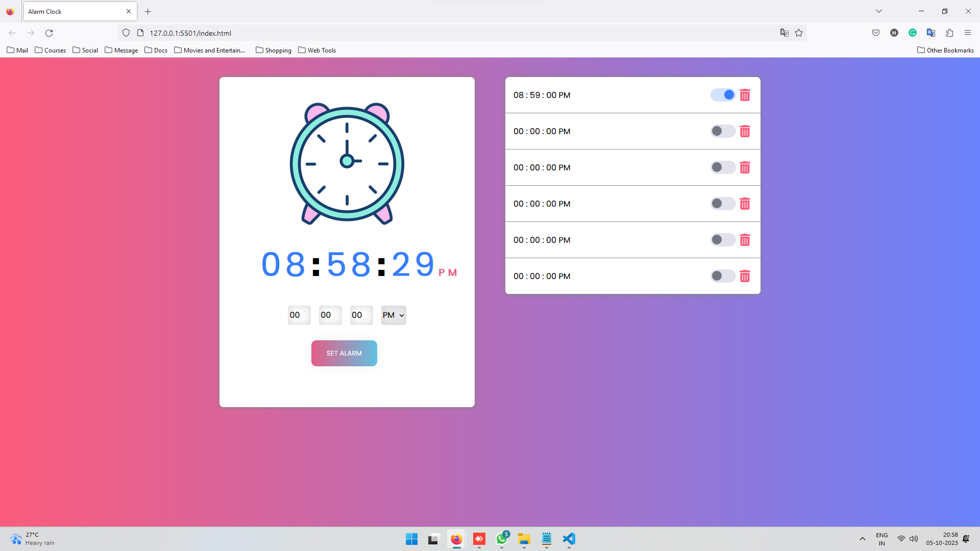Reload the Alarm Clock page
Screen dimensions: 980x551
point(49,33)
